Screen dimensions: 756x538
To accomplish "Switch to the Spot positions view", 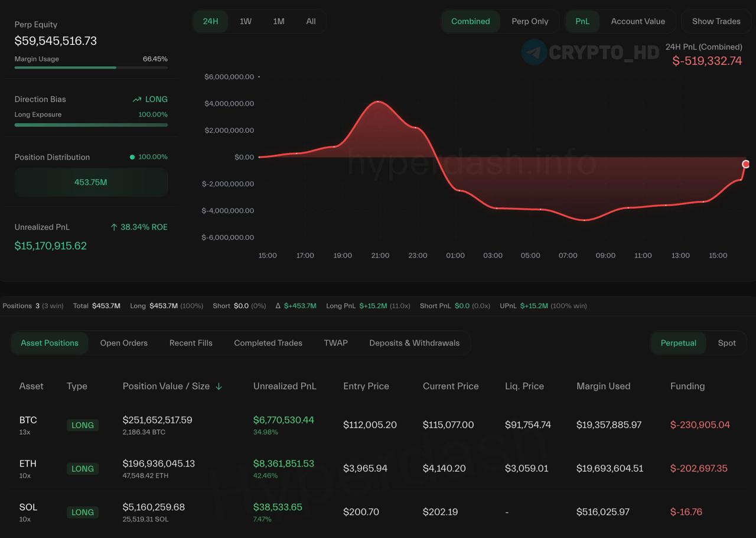I will (x=726, y=343).
